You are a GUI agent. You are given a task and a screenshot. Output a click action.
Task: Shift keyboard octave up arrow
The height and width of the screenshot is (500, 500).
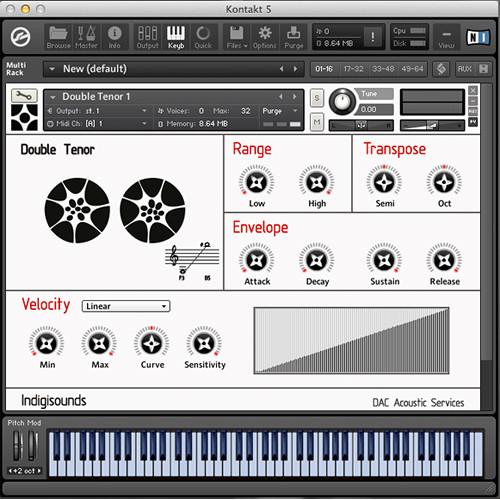pyautogui.click(x=39, y=471)
